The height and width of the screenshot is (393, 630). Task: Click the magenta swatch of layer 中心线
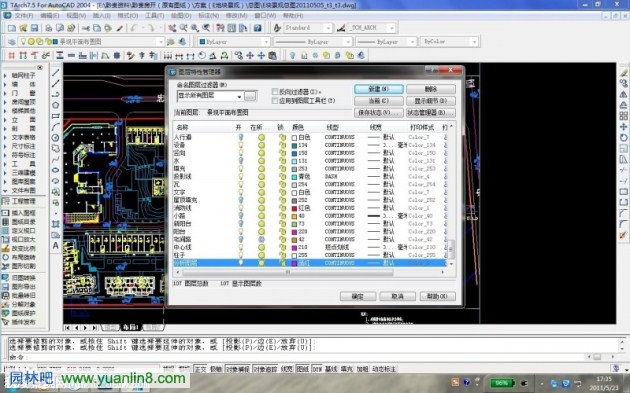coord(294,248)
